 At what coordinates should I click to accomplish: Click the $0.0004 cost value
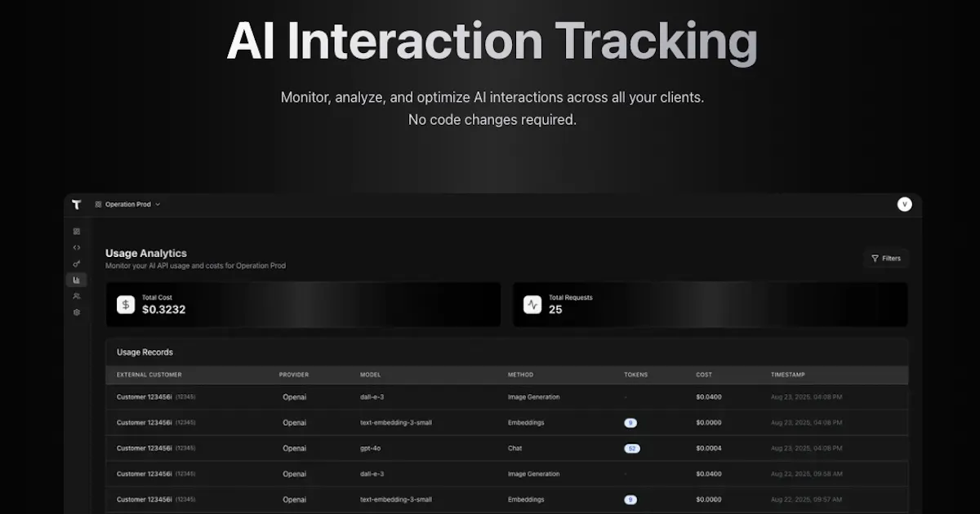click(x=709, y=448)
